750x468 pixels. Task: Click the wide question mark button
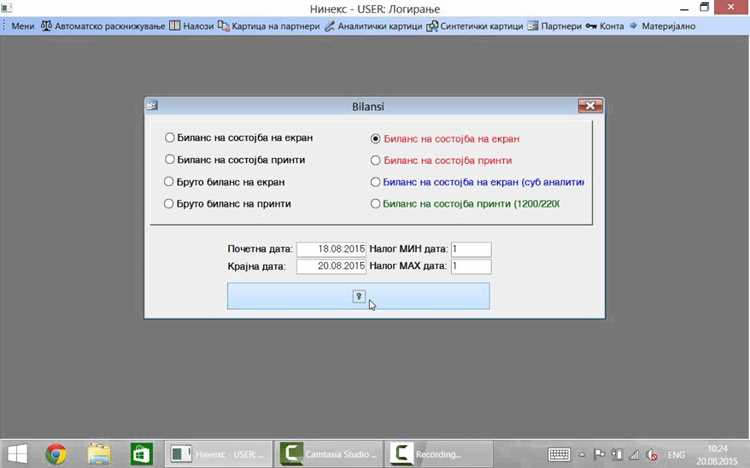[x=358, y=296]
